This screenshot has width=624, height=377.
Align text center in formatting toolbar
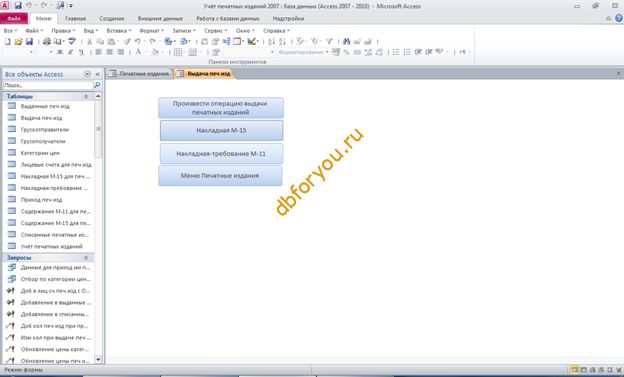coord(109,52)
